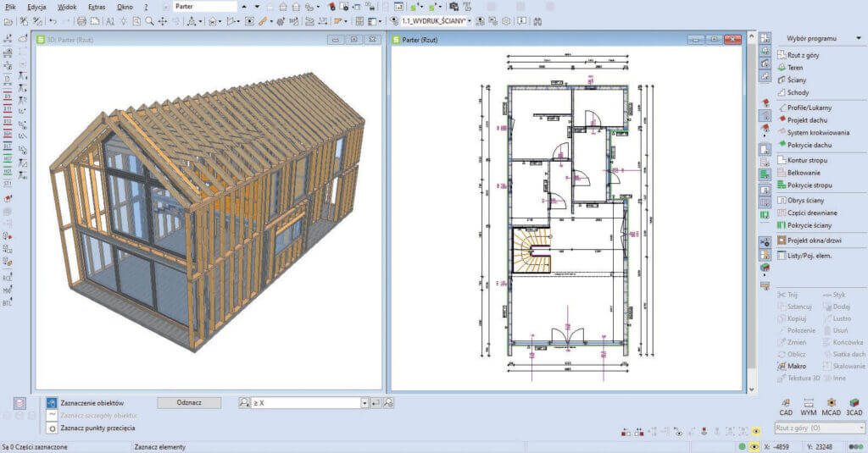
Task: Open the Extras menu
Action: click(97, 7)
